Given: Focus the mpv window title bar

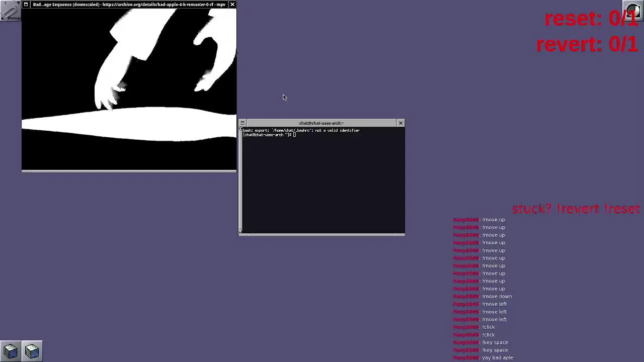Looking at the screenshot, I should (x=129, y=5).
